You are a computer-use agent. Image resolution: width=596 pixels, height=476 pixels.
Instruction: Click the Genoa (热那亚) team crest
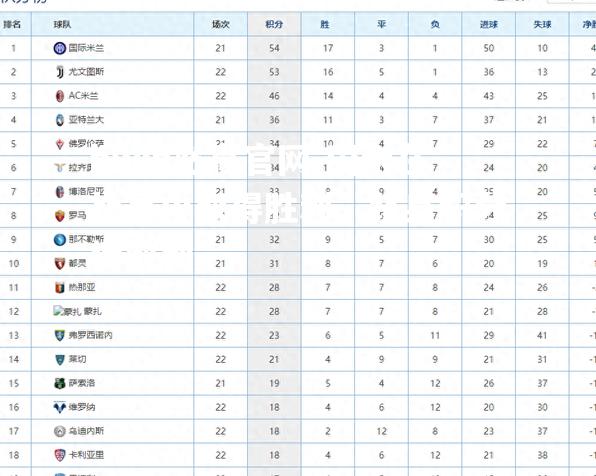(60, 288)
